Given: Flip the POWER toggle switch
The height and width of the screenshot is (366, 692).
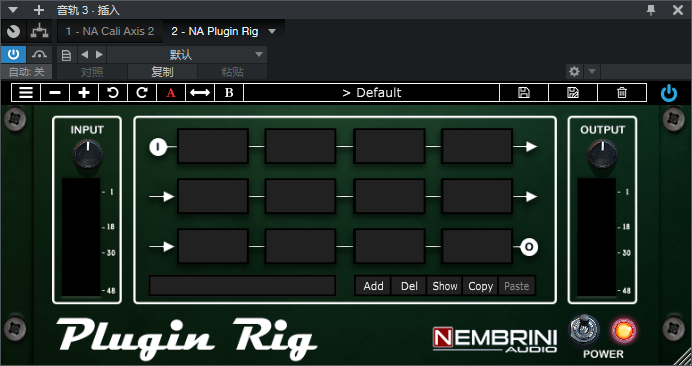Looking at the screenshot, I should [584, 329].
